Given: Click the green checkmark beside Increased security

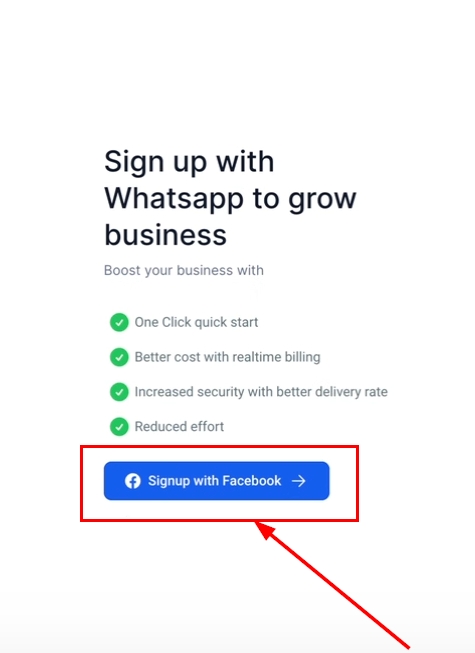Looking at the screenshot, I should tap(119, 392).
